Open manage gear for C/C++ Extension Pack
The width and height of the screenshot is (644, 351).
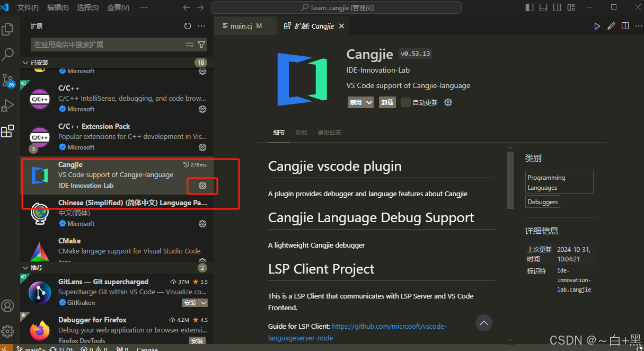pyautogui.click(x=202, y=147)
